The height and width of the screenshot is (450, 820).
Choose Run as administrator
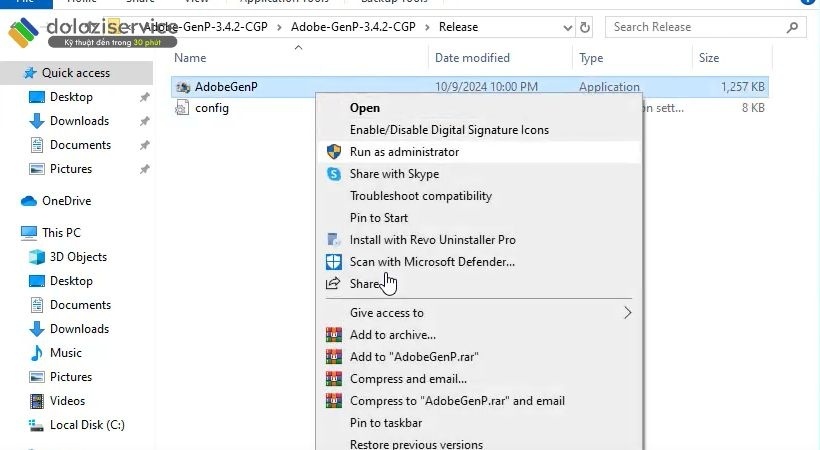pyautogui.click(x=404, y=152)
